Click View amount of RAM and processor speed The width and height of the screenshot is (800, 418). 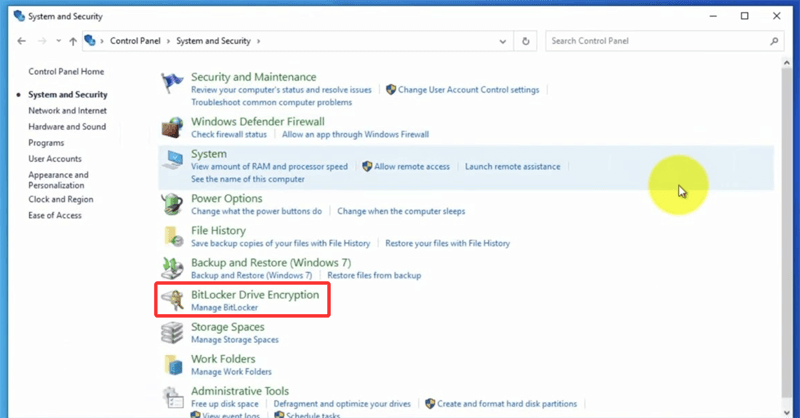point(269,166)
